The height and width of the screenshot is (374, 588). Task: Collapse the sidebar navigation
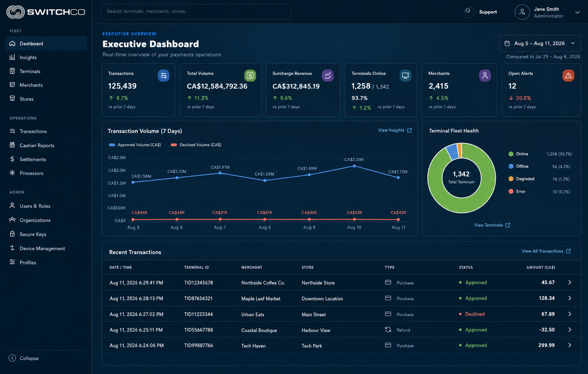(24, 358)
